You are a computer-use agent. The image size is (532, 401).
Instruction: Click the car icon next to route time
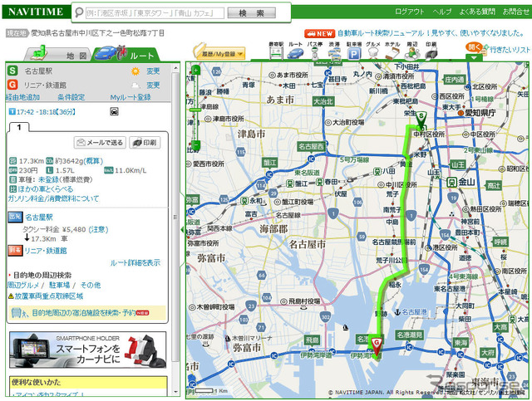tap(114, 111)
